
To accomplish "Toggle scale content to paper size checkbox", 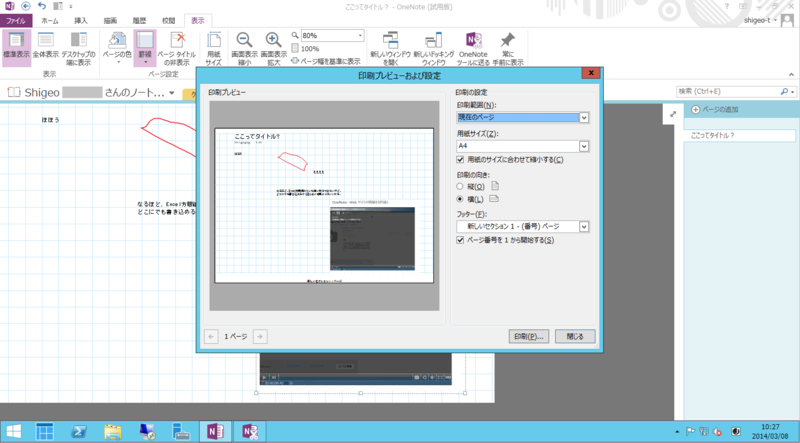I will (460, 160).
